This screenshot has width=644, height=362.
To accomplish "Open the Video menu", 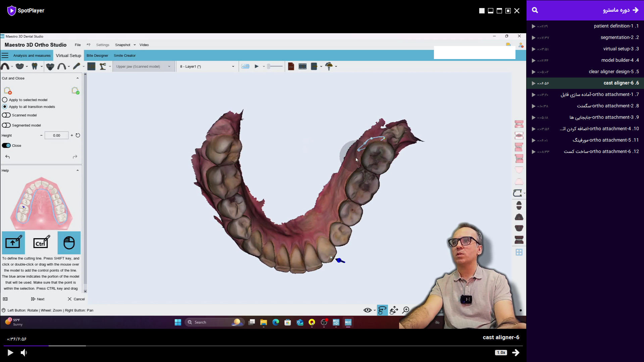I will pyautogui.click(x=144, y=45).
